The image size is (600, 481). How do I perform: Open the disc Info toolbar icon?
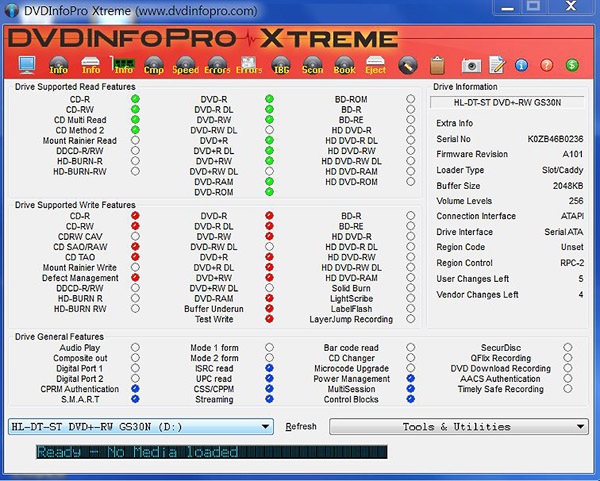[58, 65]
